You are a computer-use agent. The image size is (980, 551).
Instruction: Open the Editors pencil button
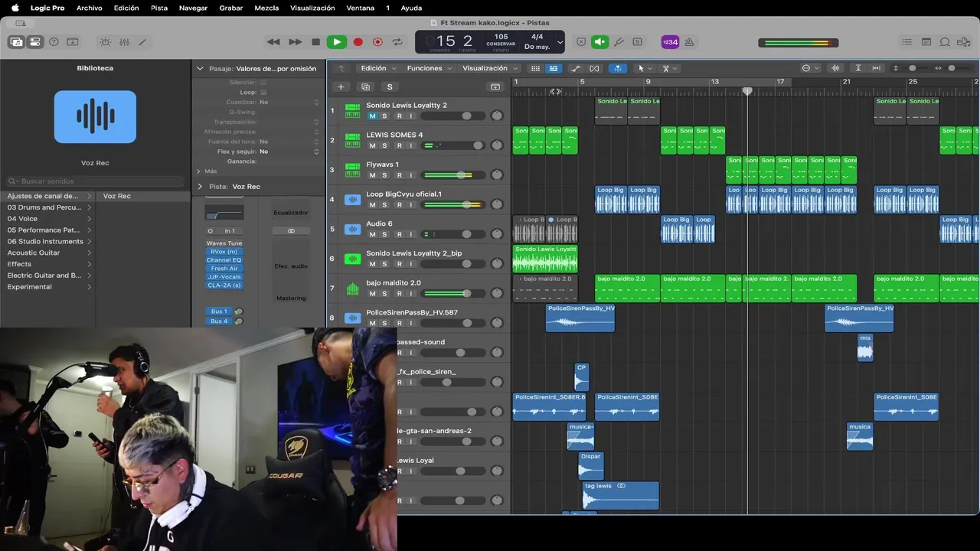142,42
